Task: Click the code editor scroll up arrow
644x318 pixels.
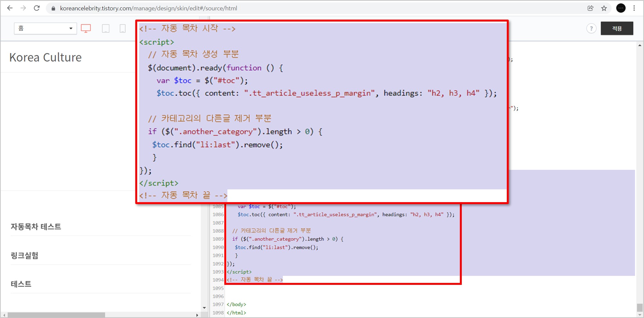Action: [x=640, y=45]
